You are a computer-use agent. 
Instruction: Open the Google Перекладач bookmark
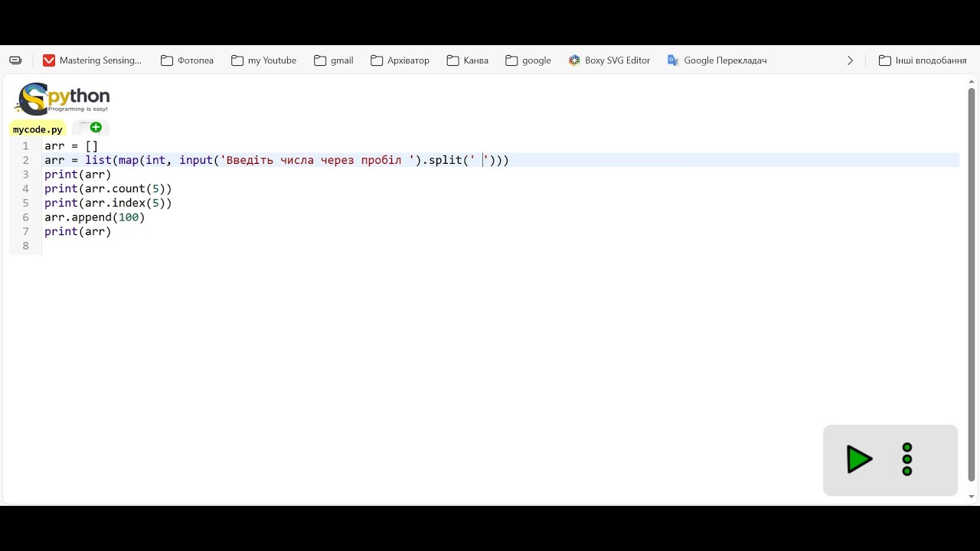coord(717,60)
